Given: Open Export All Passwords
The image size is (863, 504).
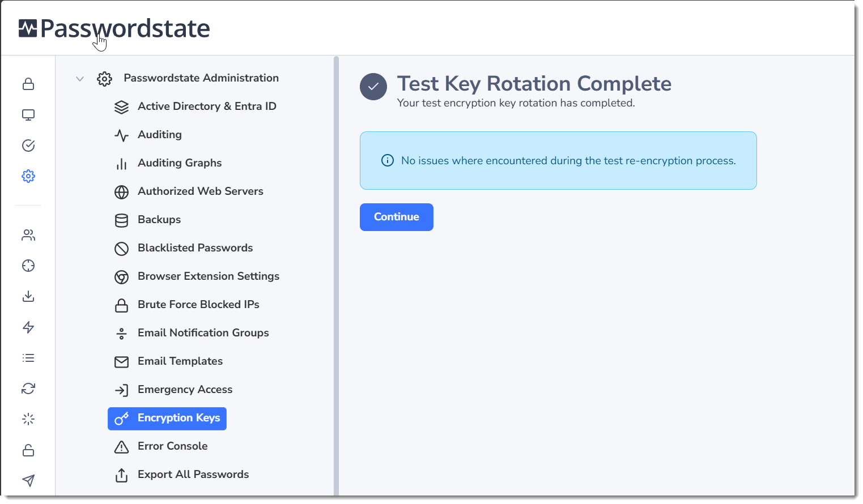Looking at the screenshot, I should (x=193, y=475).
